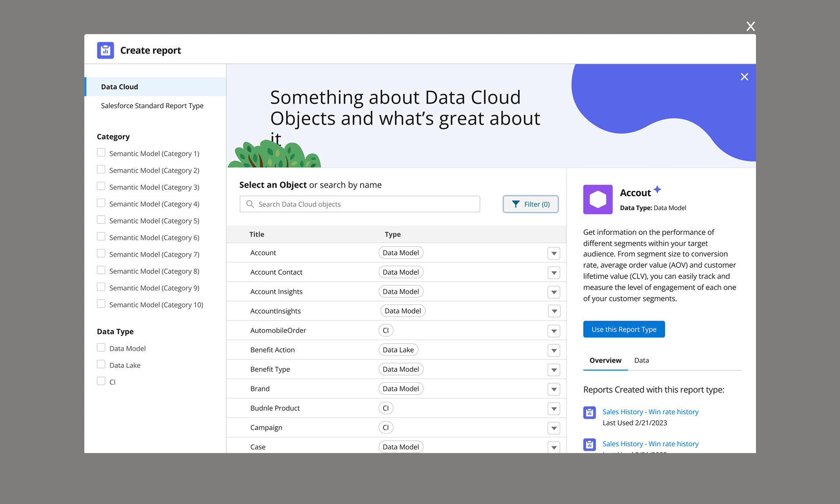Viewport: 840px width, 504px height.
Task: Open Brand row dropdown arrow
Action: (554, 389)
